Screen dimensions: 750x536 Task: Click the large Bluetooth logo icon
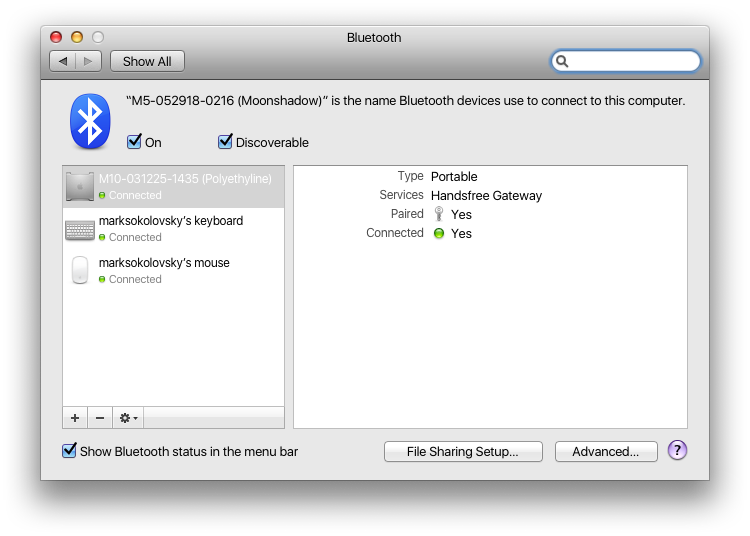point(90,121)
